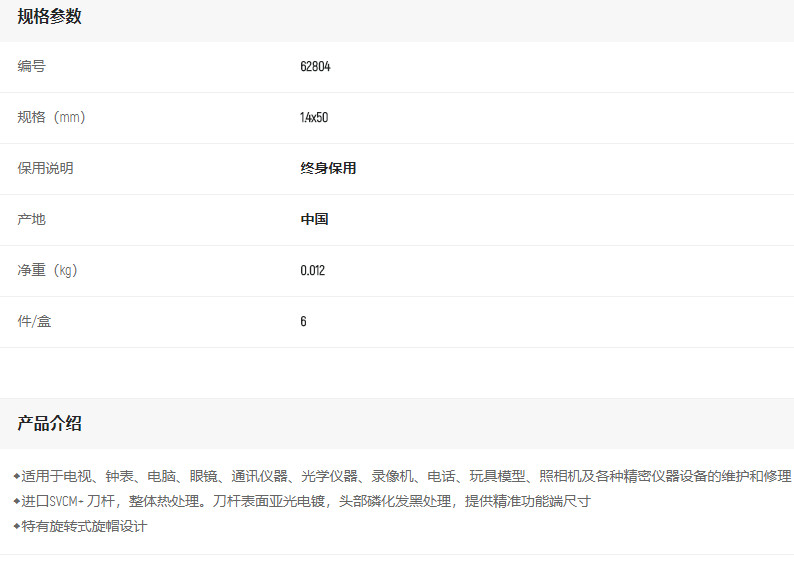Click the 净重（kg） row label
The width and height of the screenshot is (794, 566).
tap(47, 271)
